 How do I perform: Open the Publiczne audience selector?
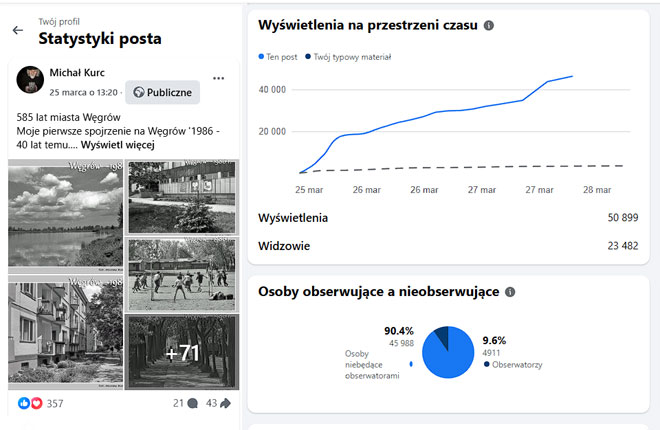coord(162,92)
